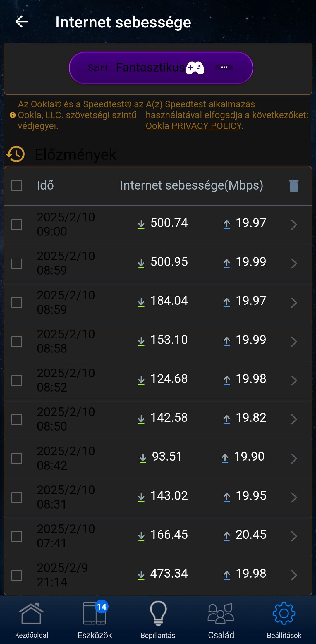Open Ookla PRIVACY POLICY link

click(194, 126)
